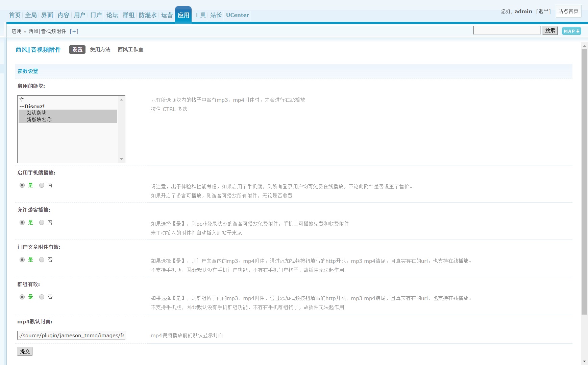Click the --Discuz! group in listbox
The image size is (588, 365).
[x=68, y=107]
